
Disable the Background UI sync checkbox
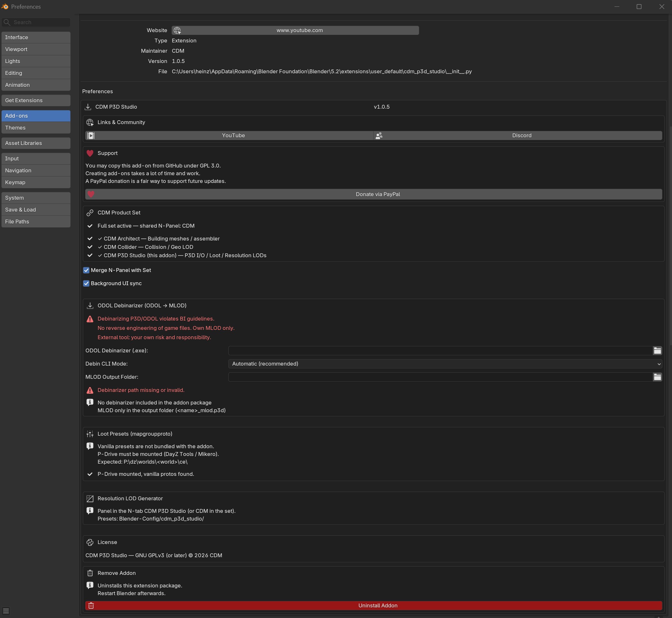[x=86, y=283]
